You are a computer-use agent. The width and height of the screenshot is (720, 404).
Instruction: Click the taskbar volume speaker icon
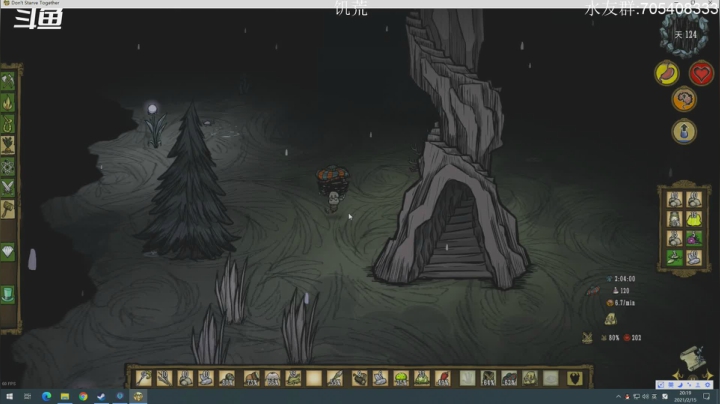click(x=646, y=396)
